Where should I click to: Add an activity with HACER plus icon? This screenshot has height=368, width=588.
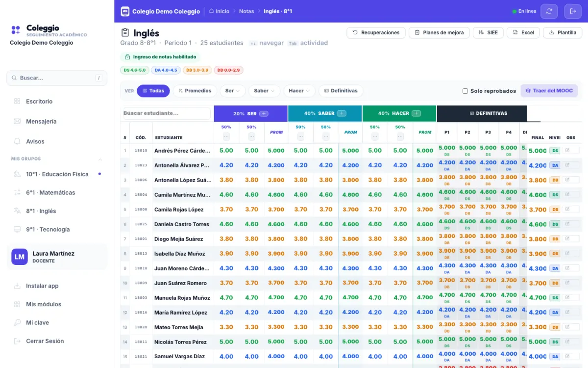(x=416, y=113)
